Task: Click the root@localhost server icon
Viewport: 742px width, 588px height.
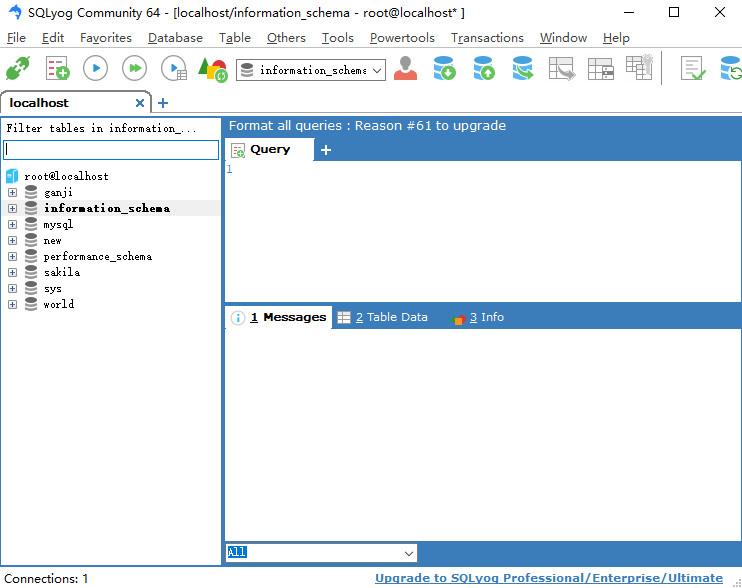Action: 12,176
